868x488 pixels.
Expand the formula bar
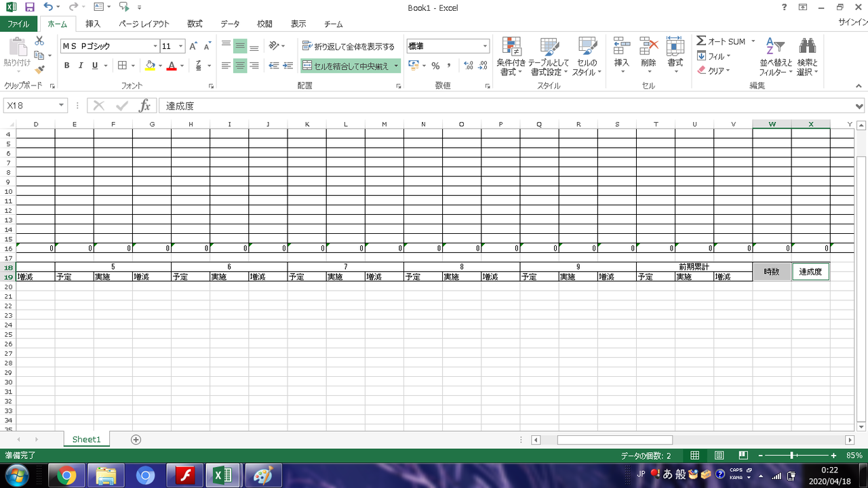coord(860,106)
